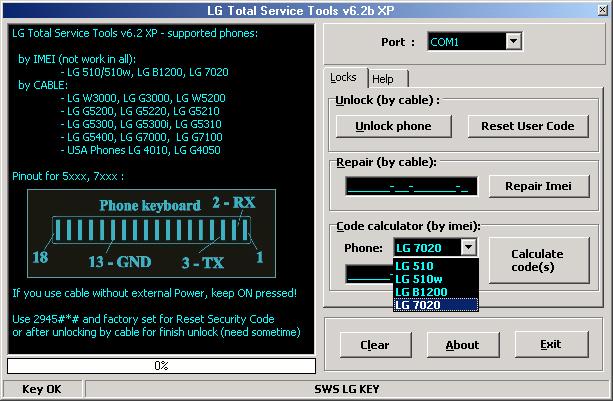This screenshot has width=613, height=401.
Task: Click the '13 - GND' pin label
Action: tap(120, 262)
